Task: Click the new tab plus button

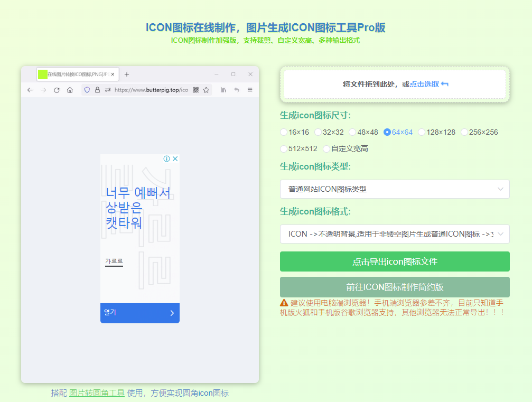Action: [x=127, y=74]
